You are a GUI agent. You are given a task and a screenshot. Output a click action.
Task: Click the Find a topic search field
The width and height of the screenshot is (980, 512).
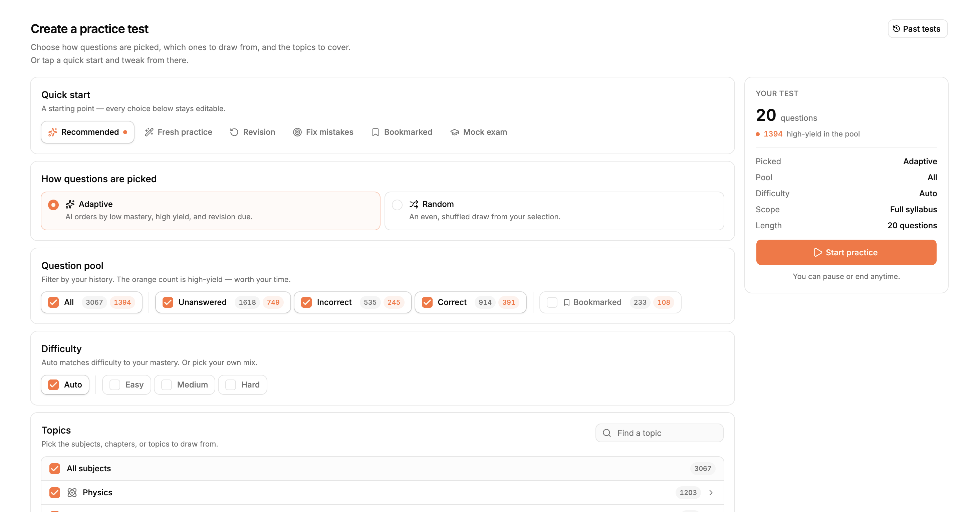click(x=659, y=433)
